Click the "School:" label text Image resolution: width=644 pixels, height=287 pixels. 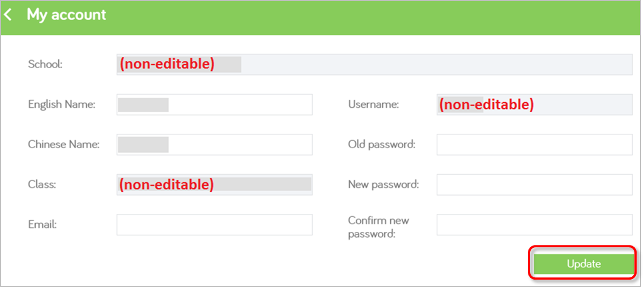[45, 65]
